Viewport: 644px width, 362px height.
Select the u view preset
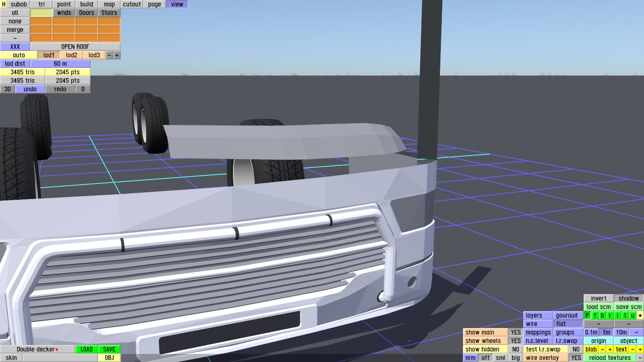633,315
